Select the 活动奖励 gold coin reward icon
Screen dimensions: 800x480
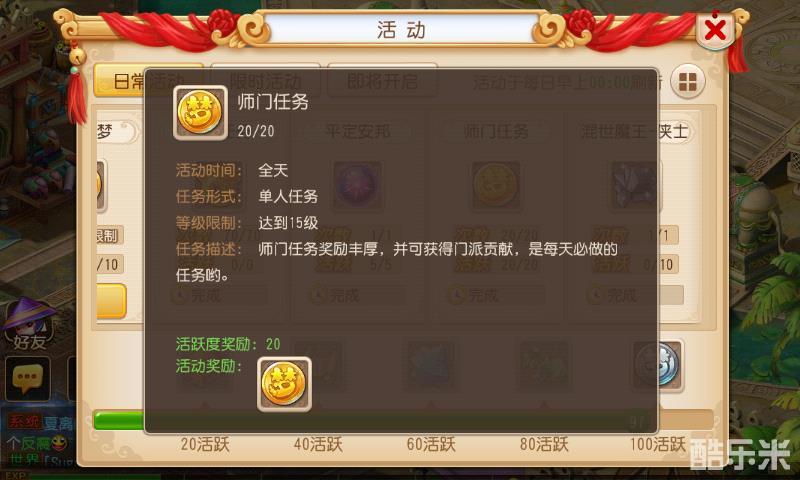click(284, 384)
